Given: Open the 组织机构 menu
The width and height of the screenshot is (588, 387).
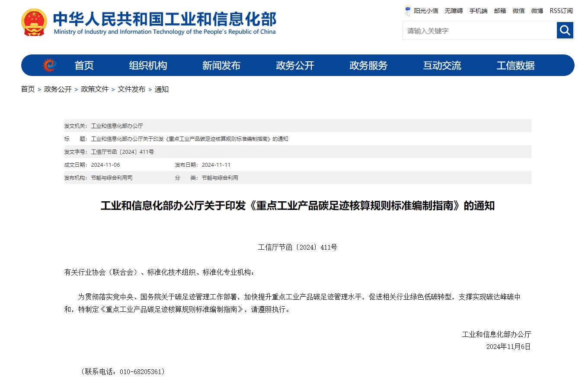Looking at the screenshot, I should pyautogui.click(x=148, y=65).
